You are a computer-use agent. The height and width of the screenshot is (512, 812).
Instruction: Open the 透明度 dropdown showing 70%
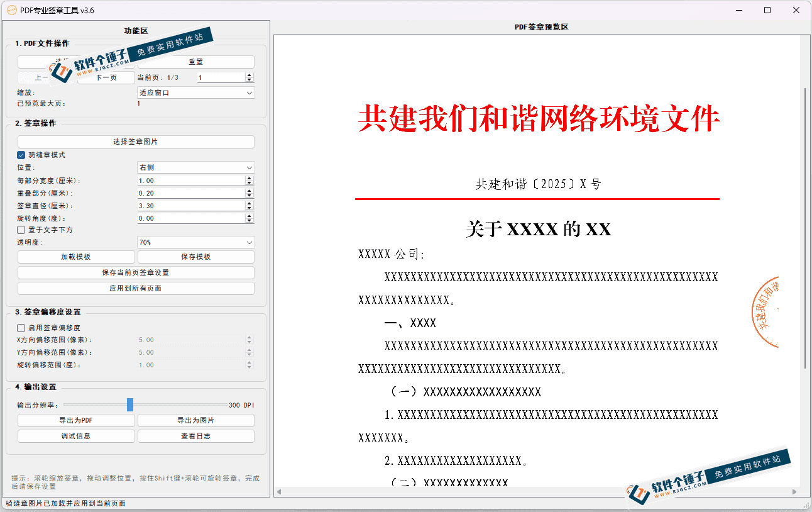point(195,242)
